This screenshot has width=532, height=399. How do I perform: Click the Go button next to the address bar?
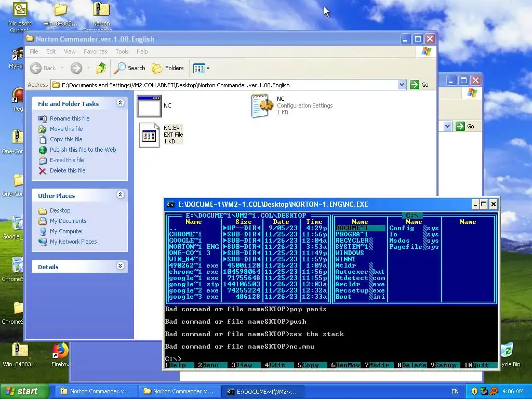coord(419,85)
